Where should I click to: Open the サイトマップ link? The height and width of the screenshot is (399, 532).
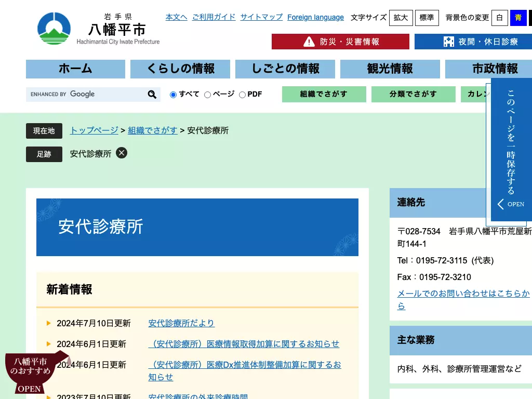(x=261, y=17)
